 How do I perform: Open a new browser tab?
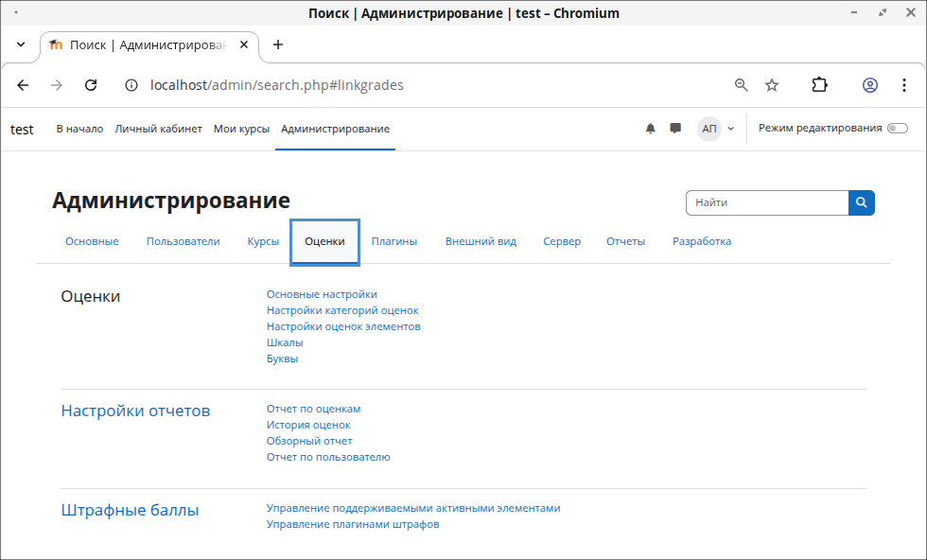[x=277, y=44]
